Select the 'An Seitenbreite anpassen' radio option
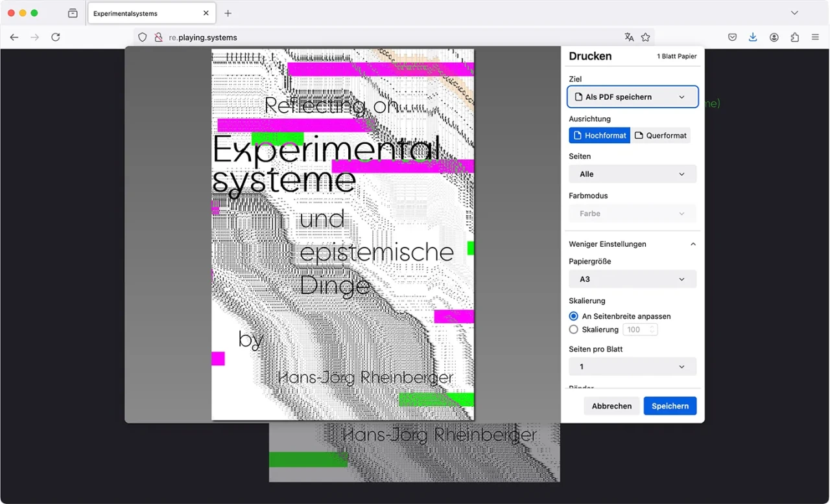The image size is (830, 504). pyautogui.click(x=573, y=316)
